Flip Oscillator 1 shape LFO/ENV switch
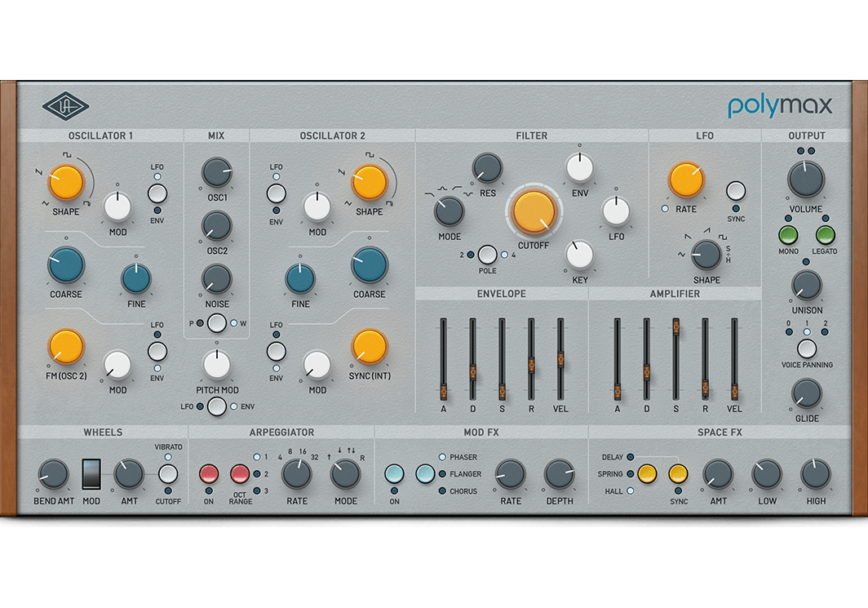Viewport: 868px width, 608px height. (x=157, y=193)
